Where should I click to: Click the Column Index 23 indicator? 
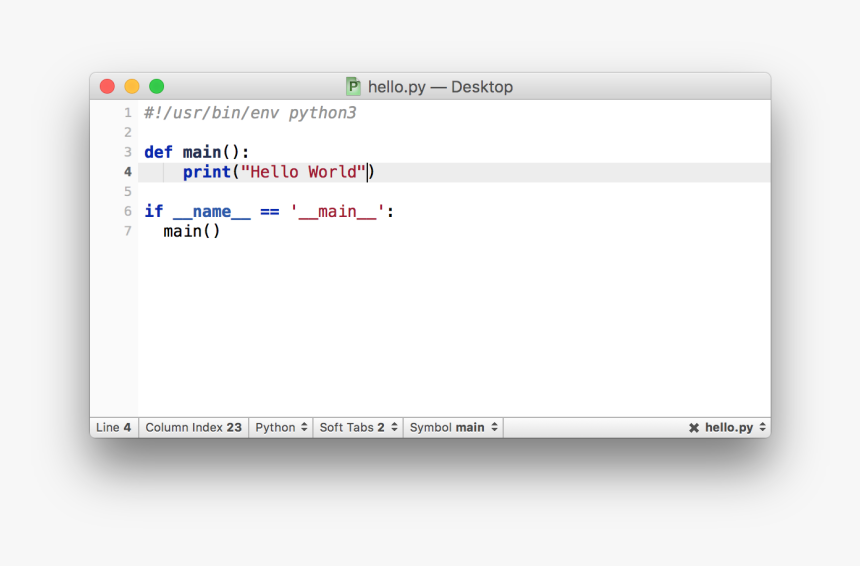click(x=193, y=427)
